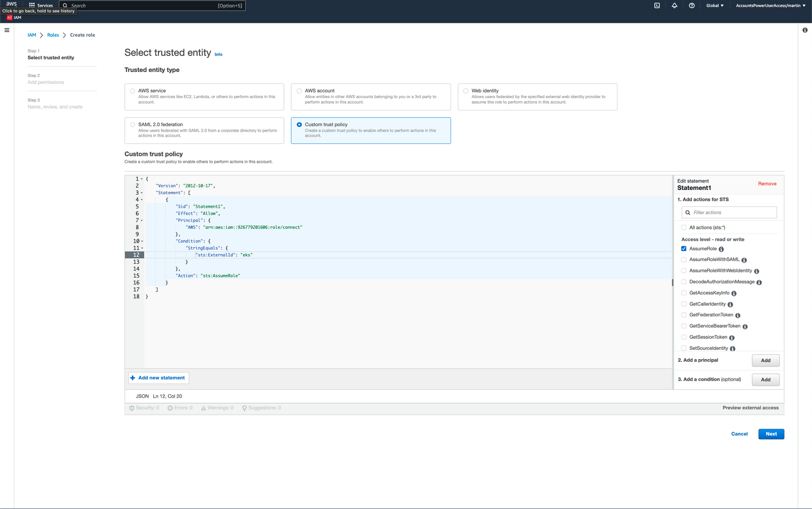Click the info icon next to AssumeRole
The width and height of the screenshot is (812, 509).
pos(721,249)
